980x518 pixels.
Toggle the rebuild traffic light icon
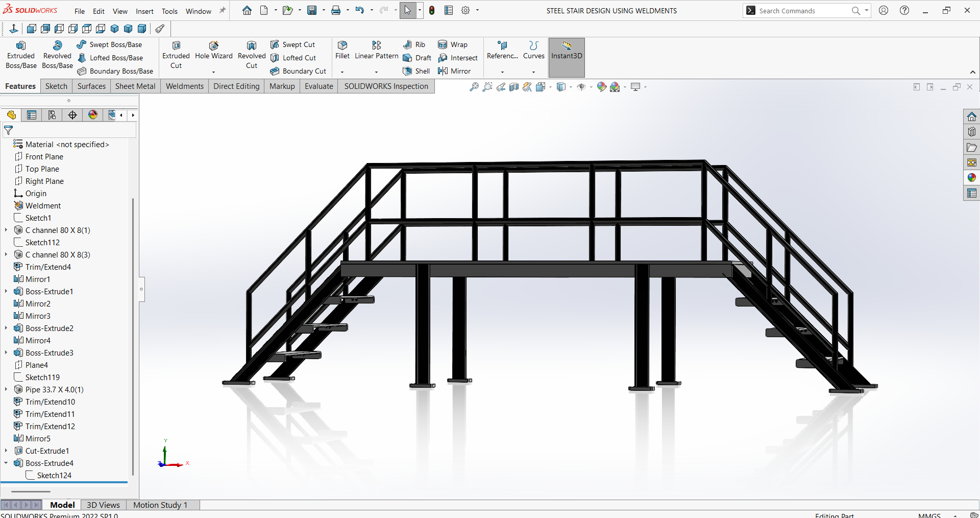[432, 11]
